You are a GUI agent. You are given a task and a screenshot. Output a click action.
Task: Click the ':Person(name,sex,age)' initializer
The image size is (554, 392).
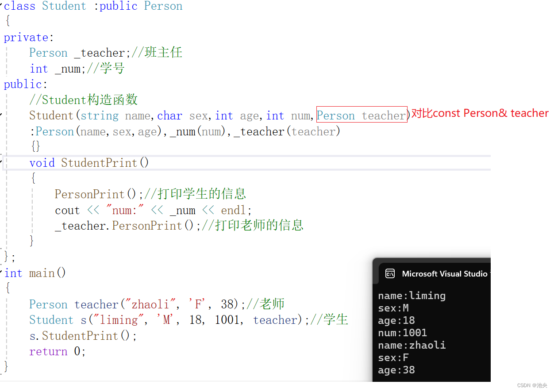[96, 132]
